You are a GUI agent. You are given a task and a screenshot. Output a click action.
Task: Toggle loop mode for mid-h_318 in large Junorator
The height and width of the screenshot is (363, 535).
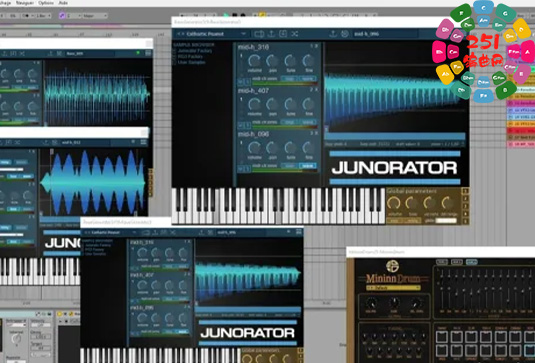click(x=290, y=79)
